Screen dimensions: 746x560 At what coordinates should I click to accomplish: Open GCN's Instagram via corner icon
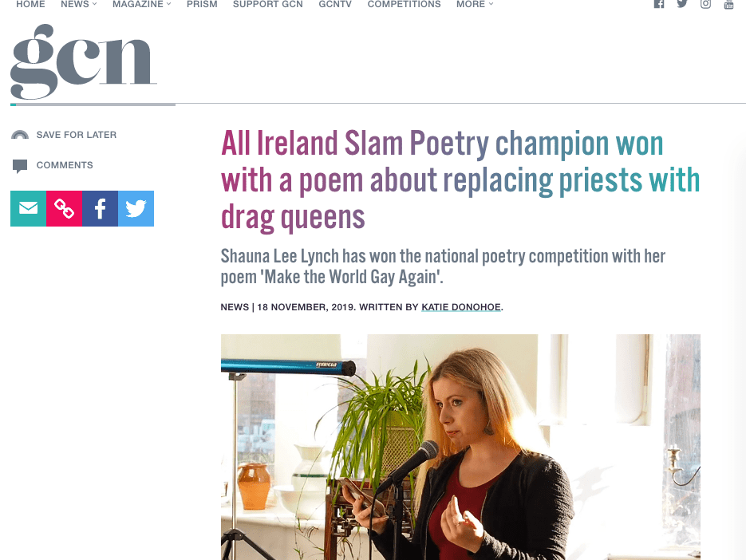click(x=705, y=5)
